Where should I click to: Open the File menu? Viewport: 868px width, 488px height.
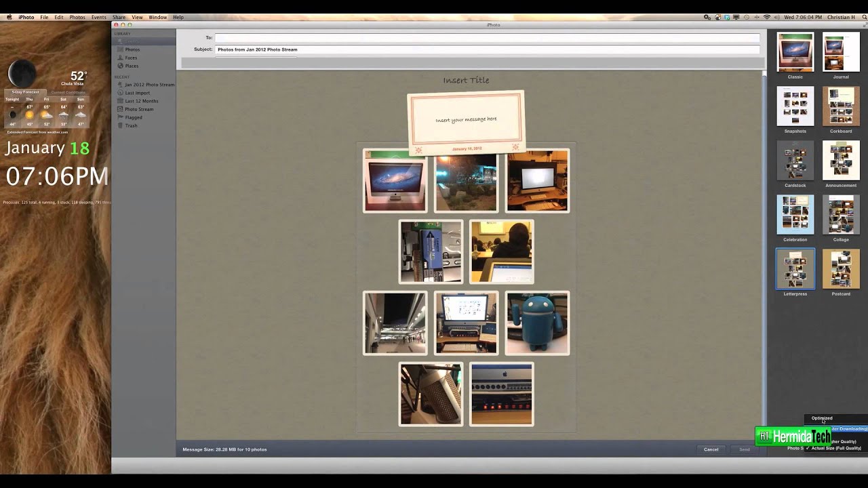(44, 17)
